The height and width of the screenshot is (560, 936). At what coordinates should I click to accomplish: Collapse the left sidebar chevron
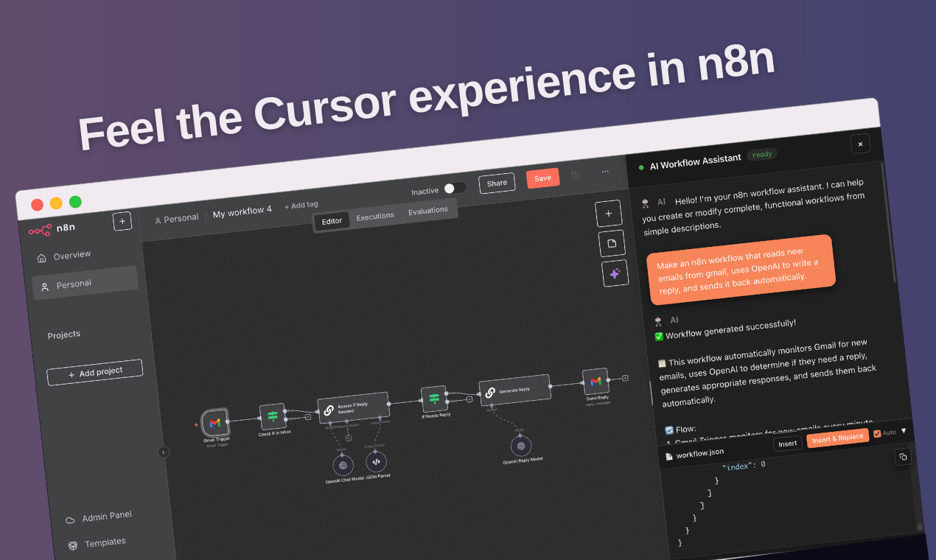click(x=164, y=452)
